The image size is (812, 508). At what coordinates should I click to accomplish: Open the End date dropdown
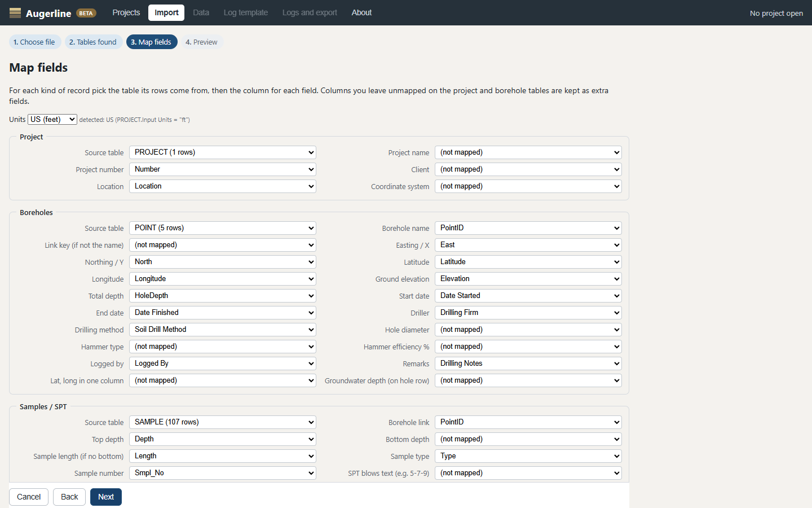tap(223, 313)
